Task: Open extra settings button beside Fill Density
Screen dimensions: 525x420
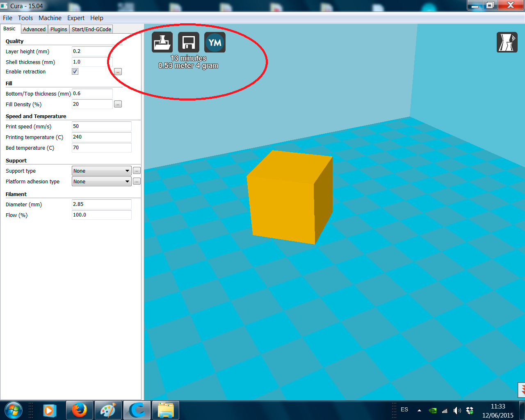Action: (x=118, y=104)
